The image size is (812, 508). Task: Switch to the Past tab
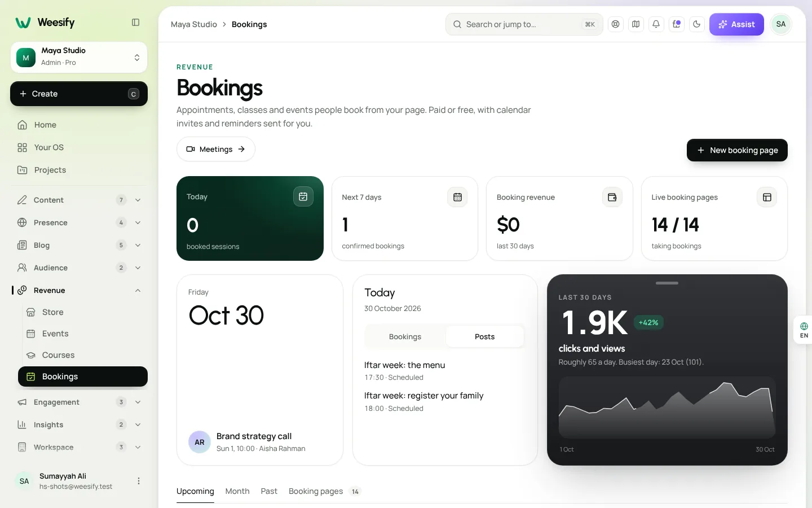[x=269, y=491]
